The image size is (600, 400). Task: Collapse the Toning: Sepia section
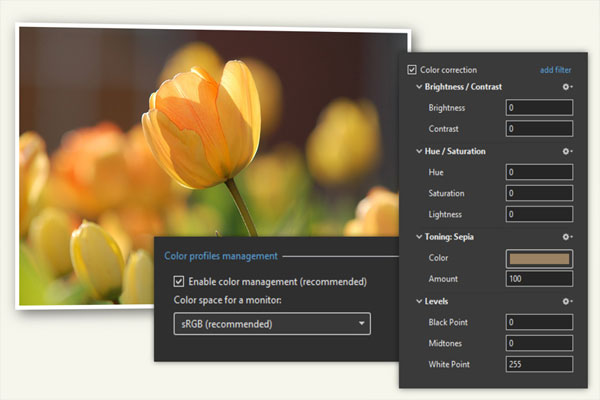pyautogui.click(x=418, y=237)
